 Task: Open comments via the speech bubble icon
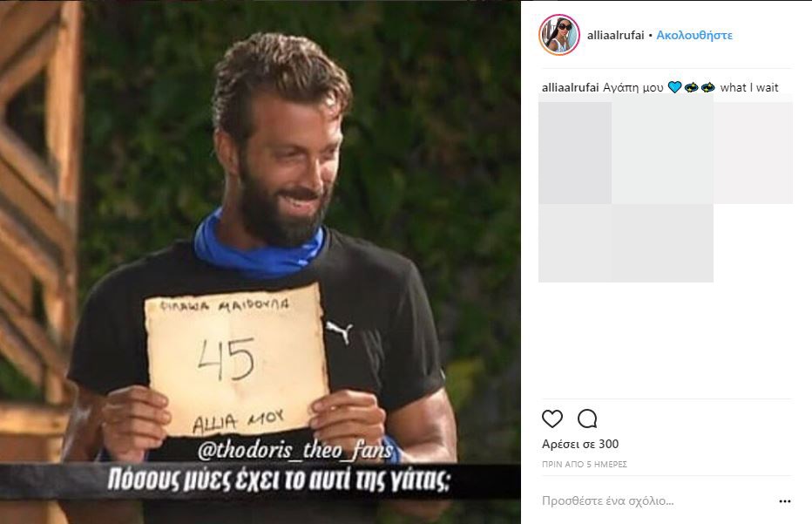587,419
